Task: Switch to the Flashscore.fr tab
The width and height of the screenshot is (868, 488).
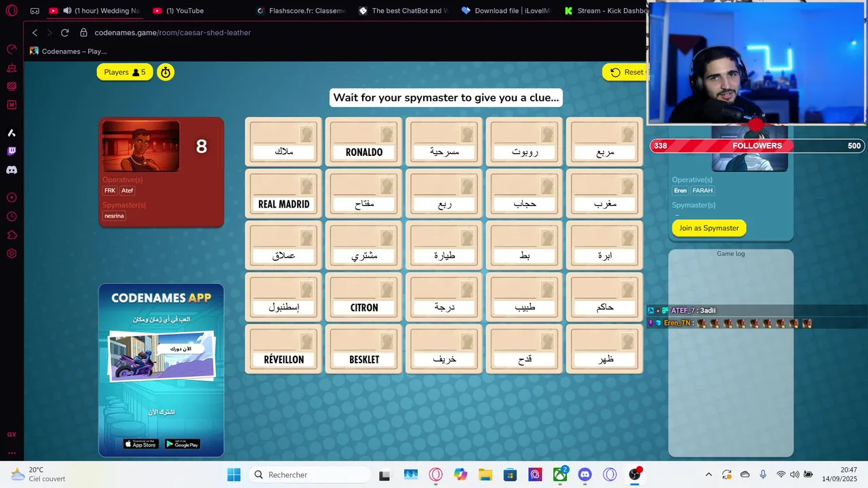Action: tap(302, 11)
